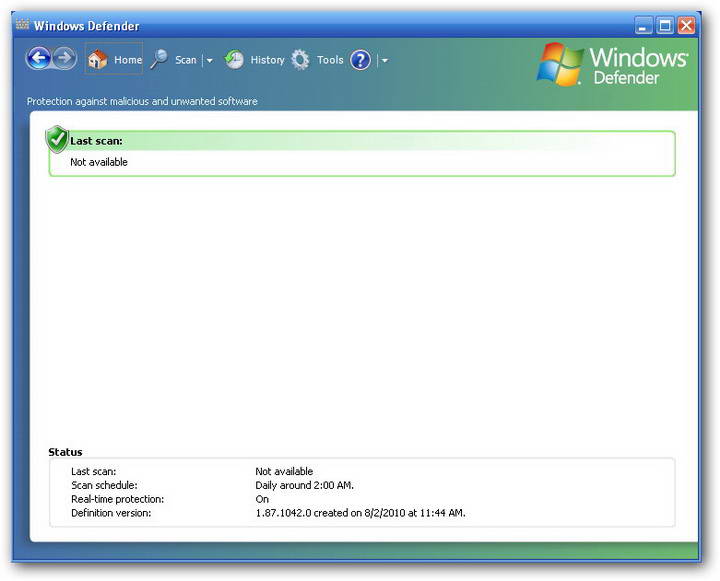Go back with the blue back arrow
Image resolution: width=720 pixels, height=581 pixels.
point(38,58)
